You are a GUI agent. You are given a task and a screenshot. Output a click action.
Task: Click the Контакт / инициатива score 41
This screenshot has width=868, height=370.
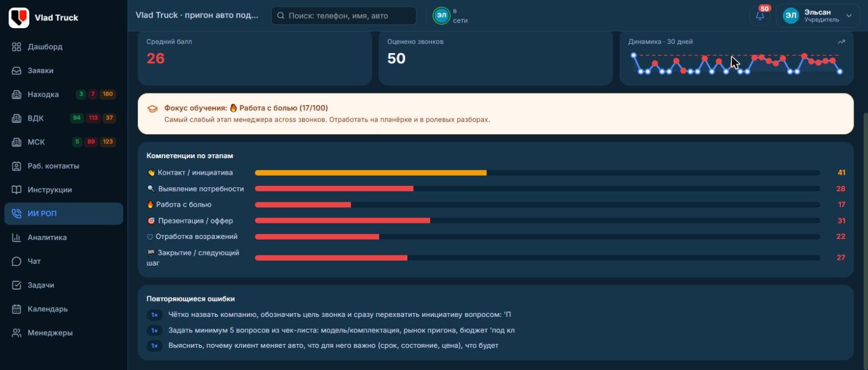[x=841, y=173]
